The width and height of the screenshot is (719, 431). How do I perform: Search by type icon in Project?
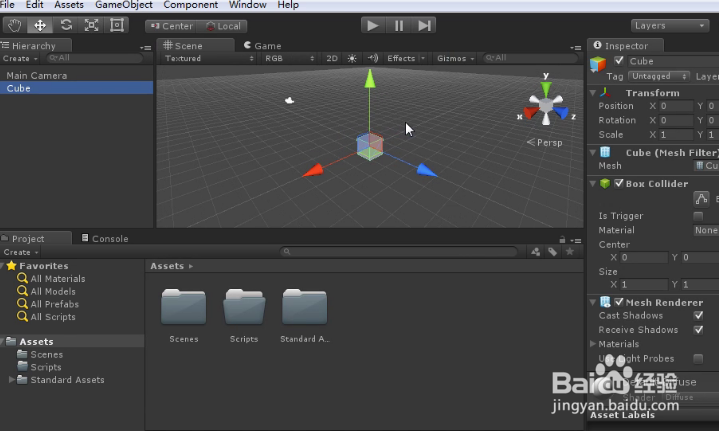click(535, 252)
